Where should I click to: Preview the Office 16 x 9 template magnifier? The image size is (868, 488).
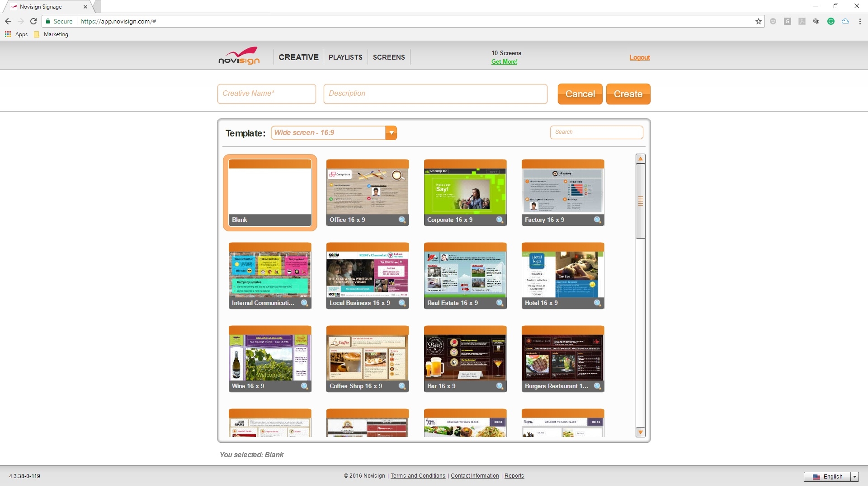pos(402,220)
